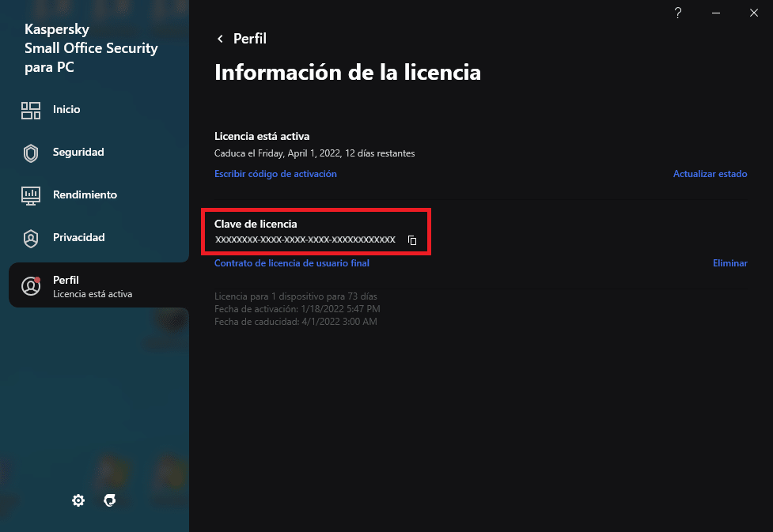This screenshot has width=773, height=532.
Task: Click the Privacidad shield-person icon
Action: point(31,238)
